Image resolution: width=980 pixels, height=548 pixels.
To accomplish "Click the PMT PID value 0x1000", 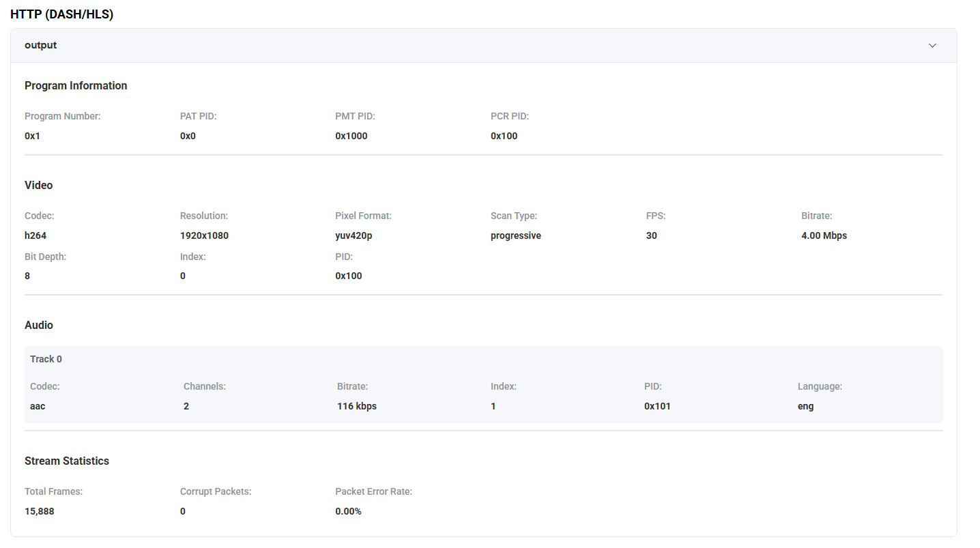I will coord(351,136).
